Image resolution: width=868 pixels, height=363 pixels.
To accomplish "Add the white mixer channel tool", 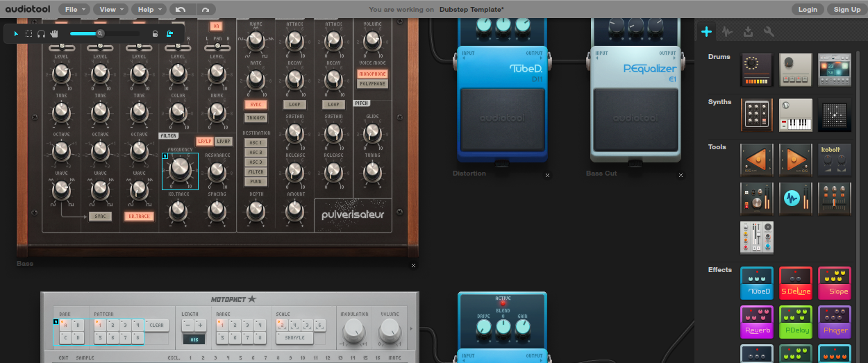I will [x=757, y=238].
